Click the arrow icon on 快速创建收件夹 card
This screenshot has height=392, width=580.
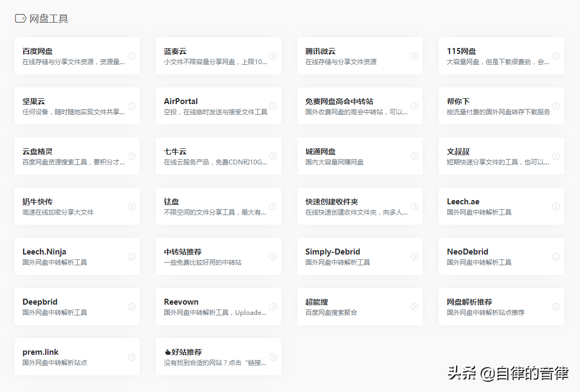coord(415,207)
